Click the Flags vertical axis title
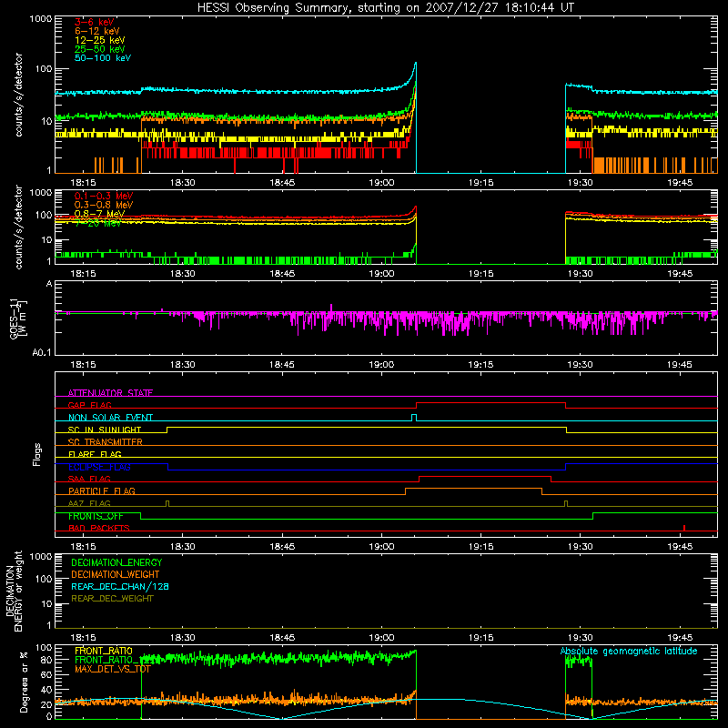Viewport: 728px width, 728px height. pyautogui.click(x=37, y=454)
